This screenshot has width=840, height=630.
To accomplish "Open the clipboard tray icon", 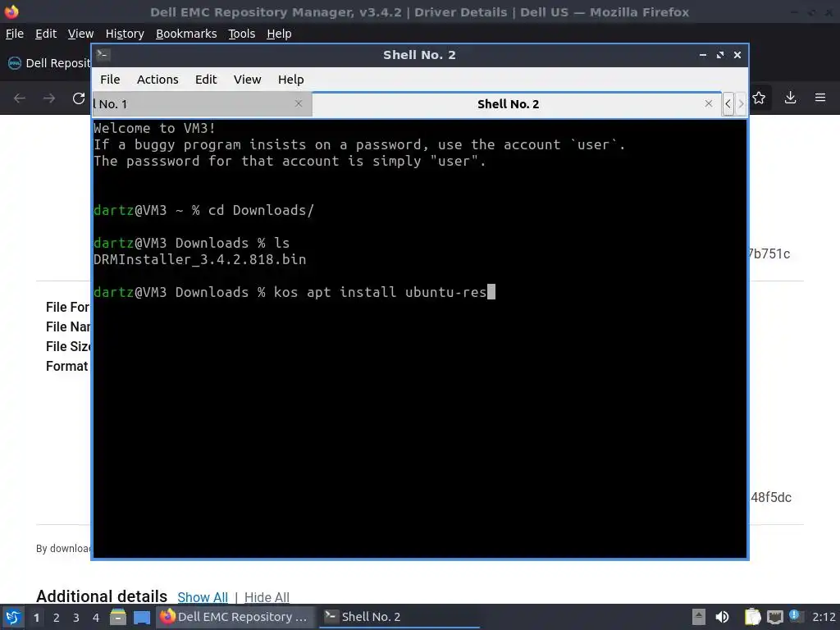I will 753,617.
